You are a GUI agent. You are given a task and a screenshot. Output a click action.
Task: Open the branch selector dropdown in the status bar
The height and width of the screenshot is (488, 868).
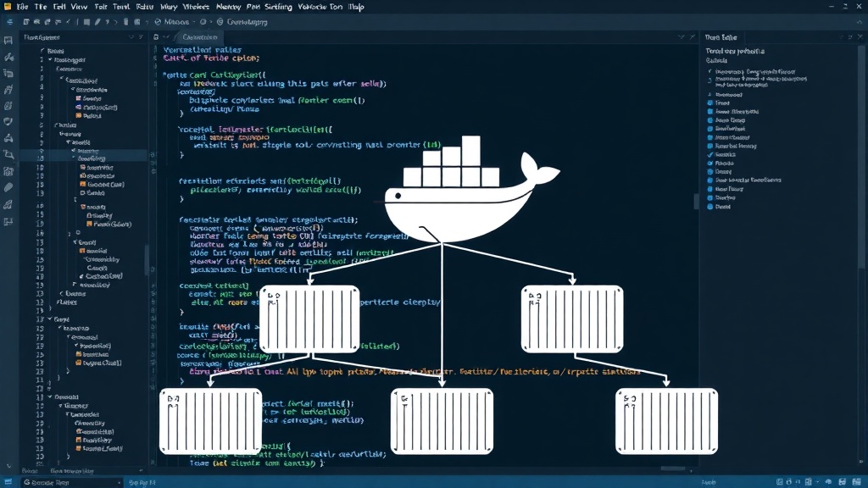click(71, 482)
